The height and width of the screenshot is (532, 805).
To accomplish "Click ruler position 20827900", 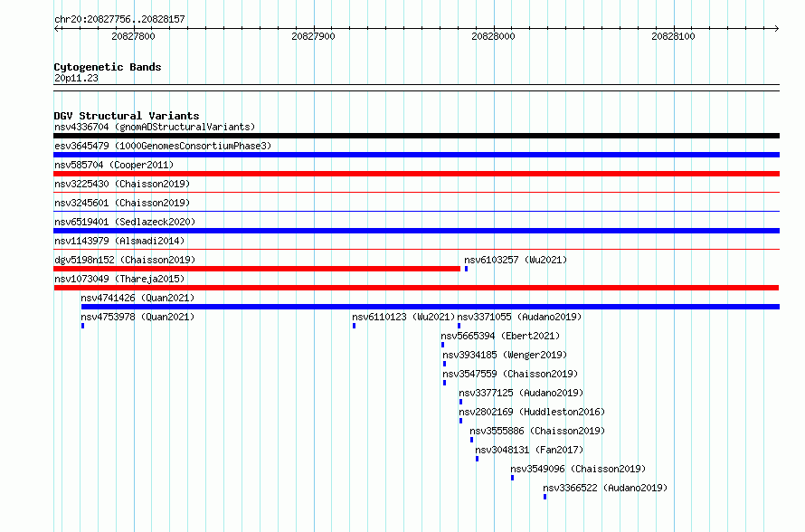I will [313, 36].
